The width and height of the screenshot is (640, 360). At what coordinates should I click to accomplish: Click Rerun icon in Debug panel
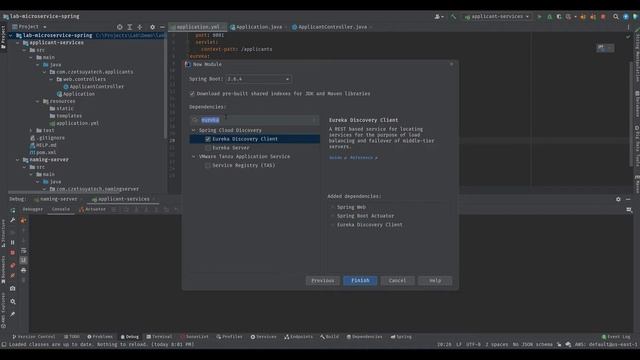pyautogui.click(x=13, y=210)
